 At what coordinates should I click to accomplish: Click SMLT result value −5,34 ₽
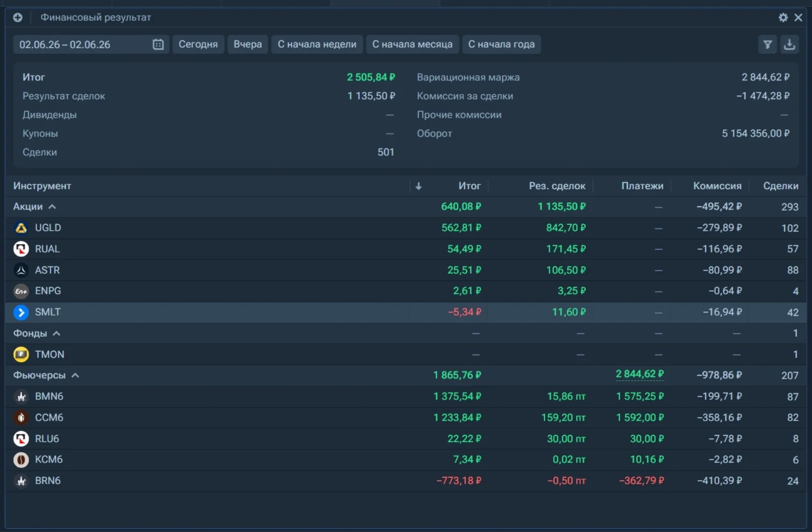point(464,312)
